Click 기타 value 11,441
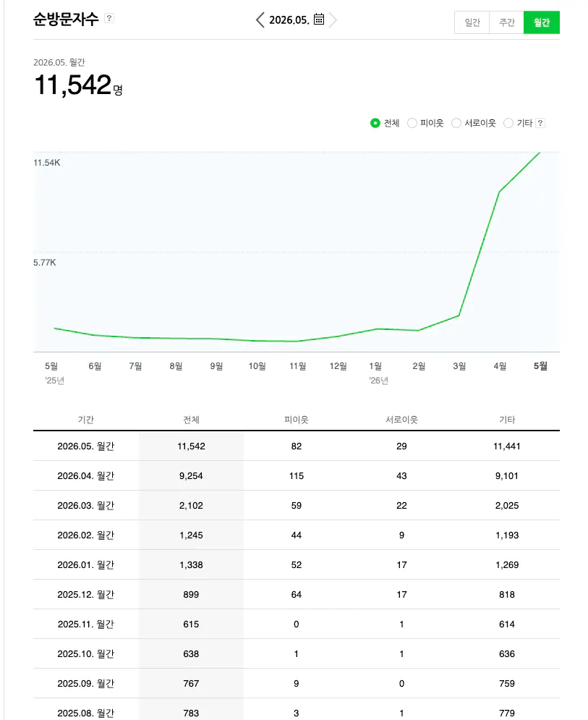The image size is (588, 720). point(507,446)
